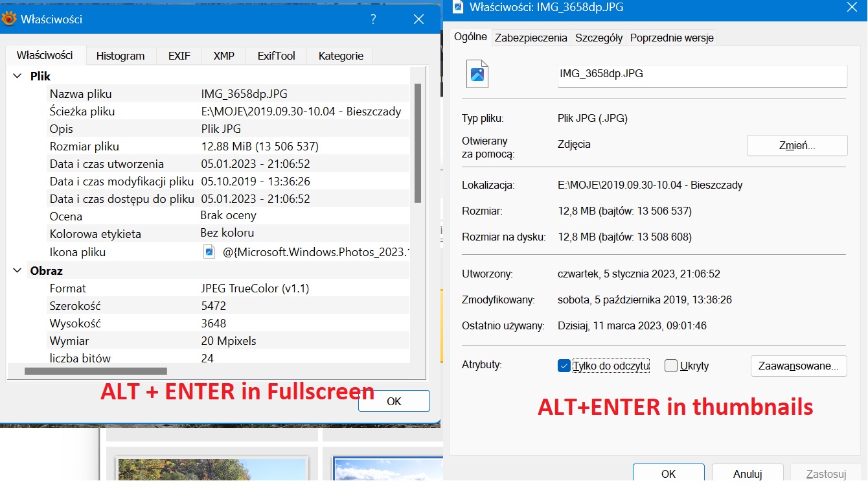Click the Photos icon in Ikona pliku row
This screenshot has width=868, height=494.
(209, 252)
